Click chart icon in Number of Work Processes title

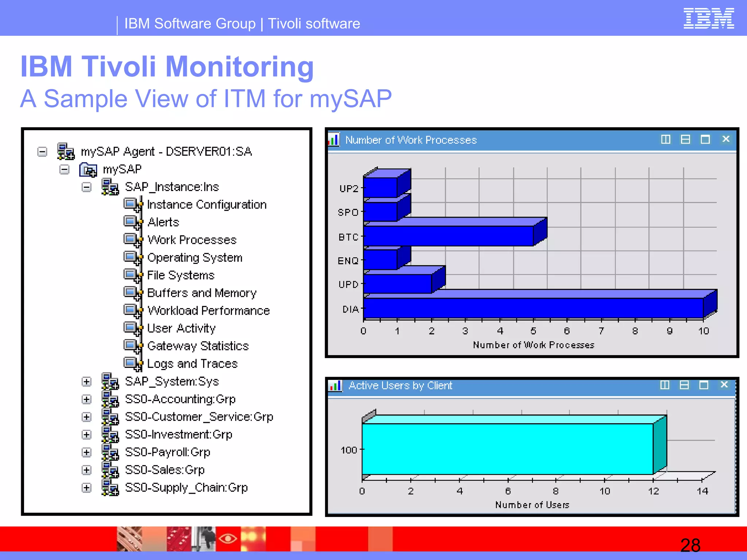[x=334, y=140]
